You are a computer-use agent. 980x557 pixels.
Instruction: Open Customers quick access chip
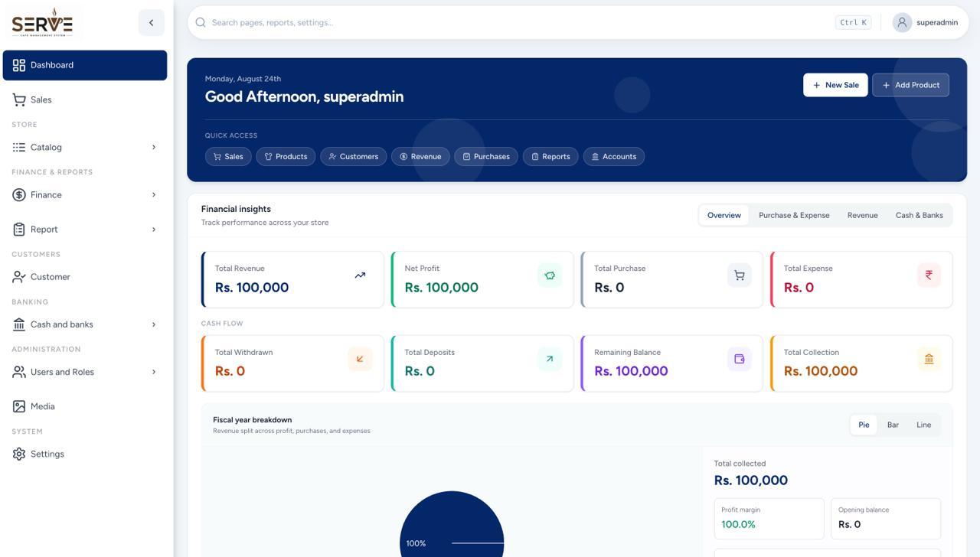coord(354,156)
